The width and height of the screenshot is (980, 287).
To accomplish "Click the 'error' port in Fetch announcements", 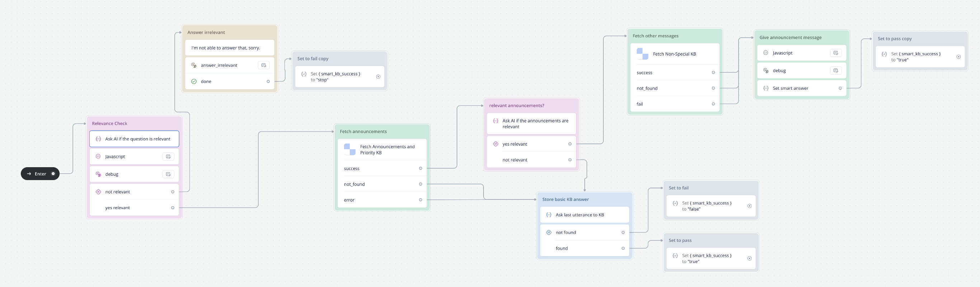I will [x=420, y=200].
